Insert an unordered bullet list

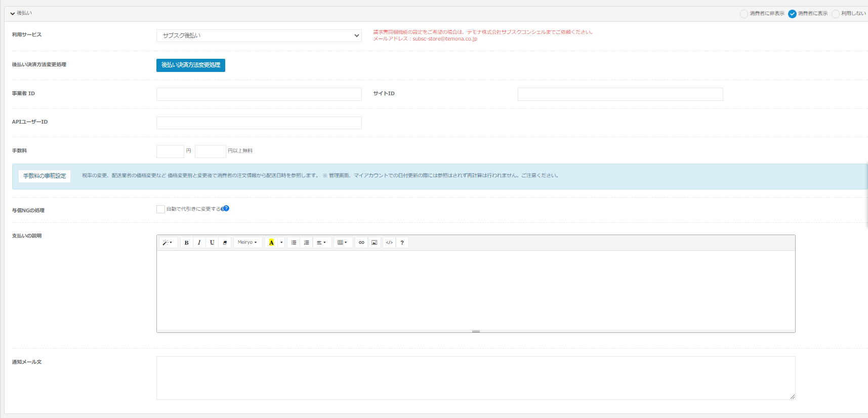click(x=294, y=243)
